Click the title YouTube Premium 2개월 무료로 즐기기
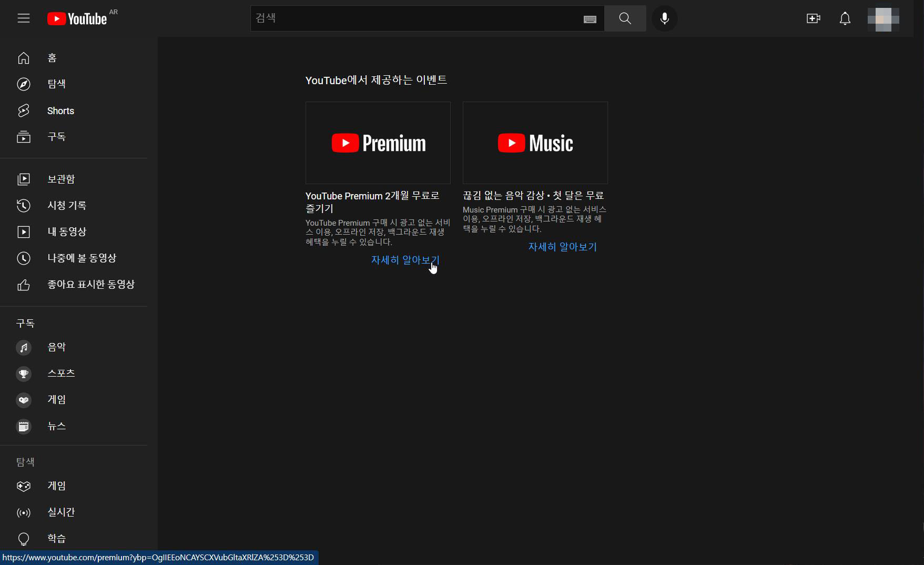This screenshot has height=565, width=924. (x=372, y=202)
